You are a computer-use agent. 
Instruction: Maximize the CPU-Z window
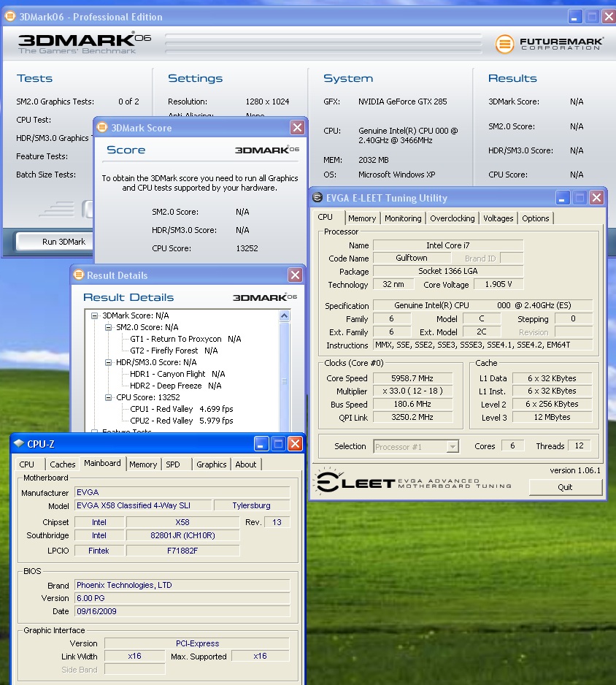pos(278,444)
